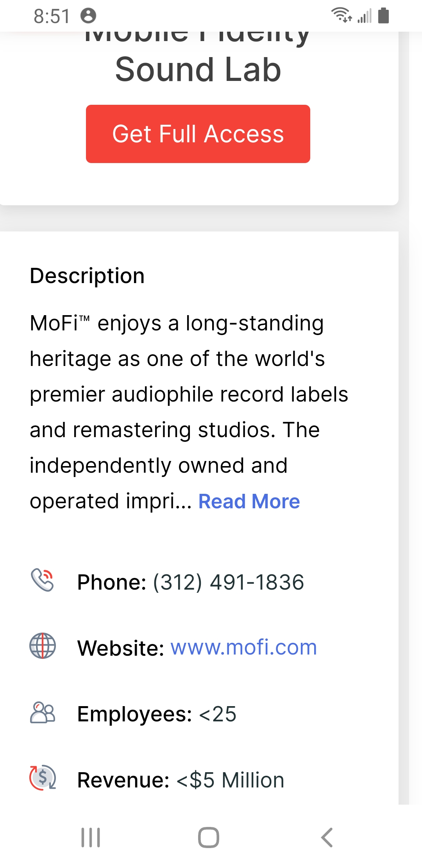Tap the phone number (312) 491-1836
Image resolution: width=422 pixels, height=868 pixels.
pyautogui.click(x=228, y=582)
